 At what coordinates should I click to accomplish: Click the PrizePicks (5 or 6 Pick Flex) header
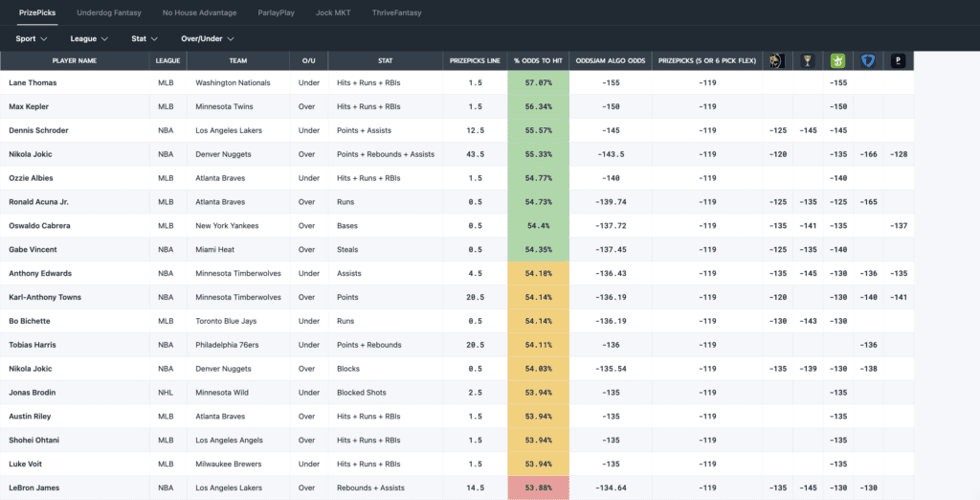click(x=707, y=60)
